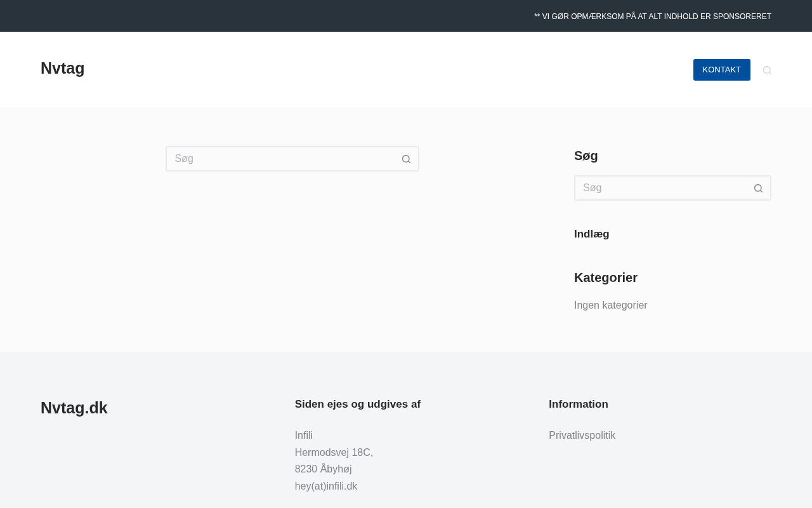Click the sponsored content notice in top bar

point(652,17)
